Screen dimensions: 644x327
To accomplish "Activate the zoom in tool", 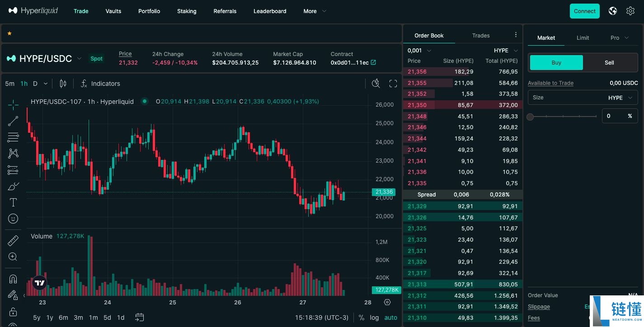I will pyautogui.click(x=13, y=257).
